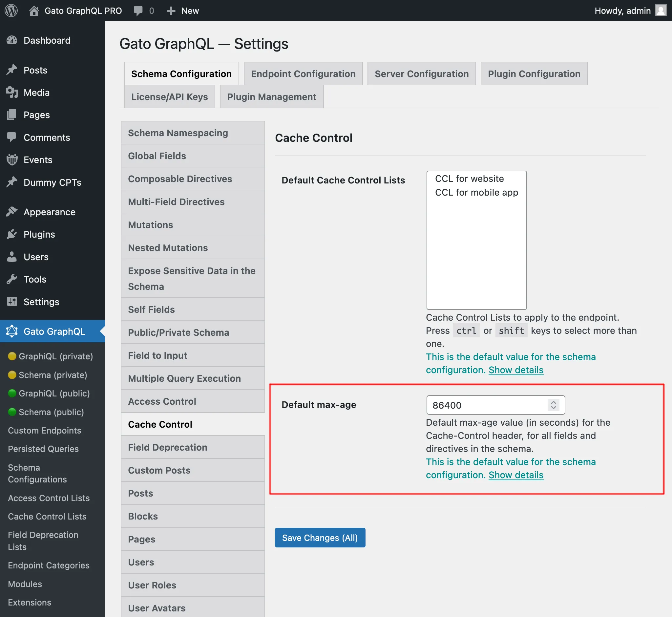Open Access Control settings section
Image resolution: width=672 pixels, height=617 pixels.
193,401
